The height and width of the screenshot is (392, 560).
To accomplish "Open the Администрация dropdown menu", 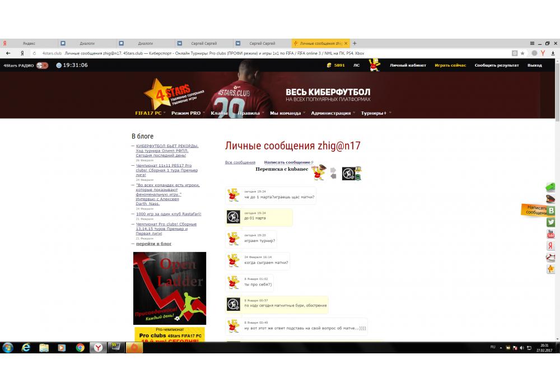I will click(331, 113).
